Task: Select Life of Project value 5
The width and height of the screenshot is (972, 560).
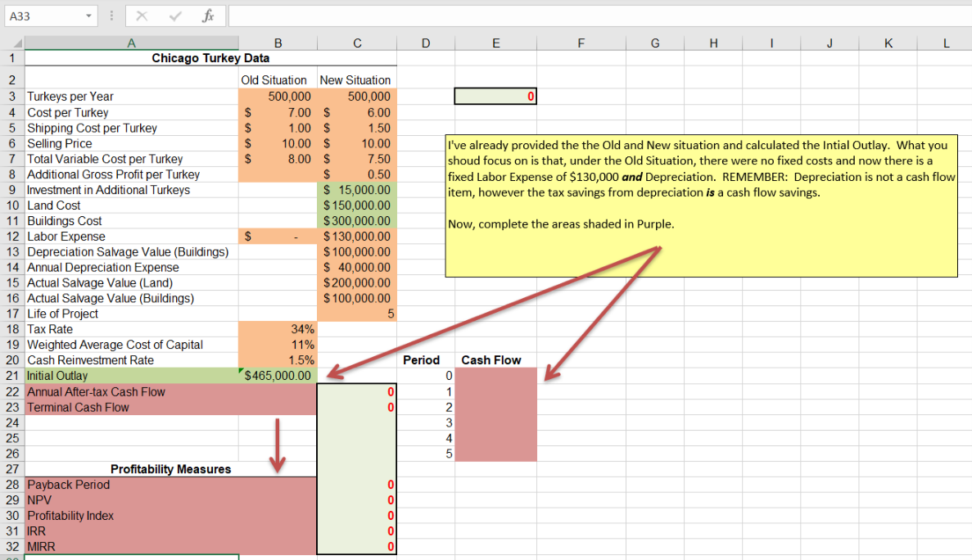Action: (357, 314)
